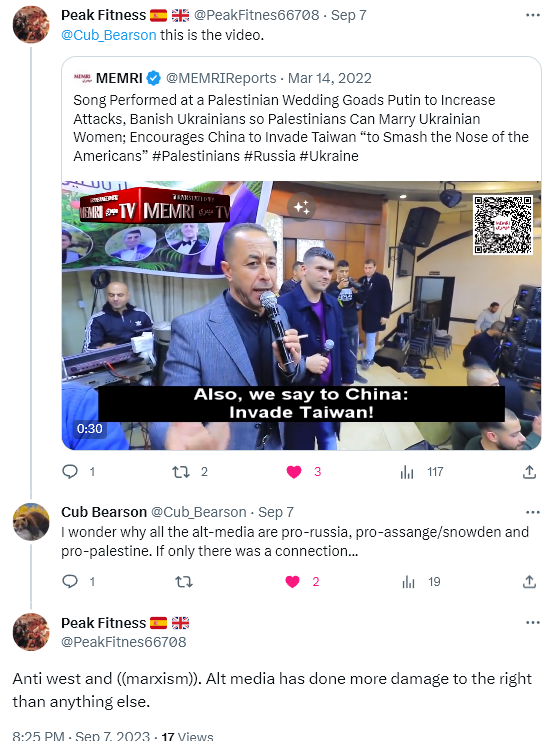This screenshot has height=741, width=555.
Task: Toggle like on Cub Bearson's tweet
Action: [293, 581]
